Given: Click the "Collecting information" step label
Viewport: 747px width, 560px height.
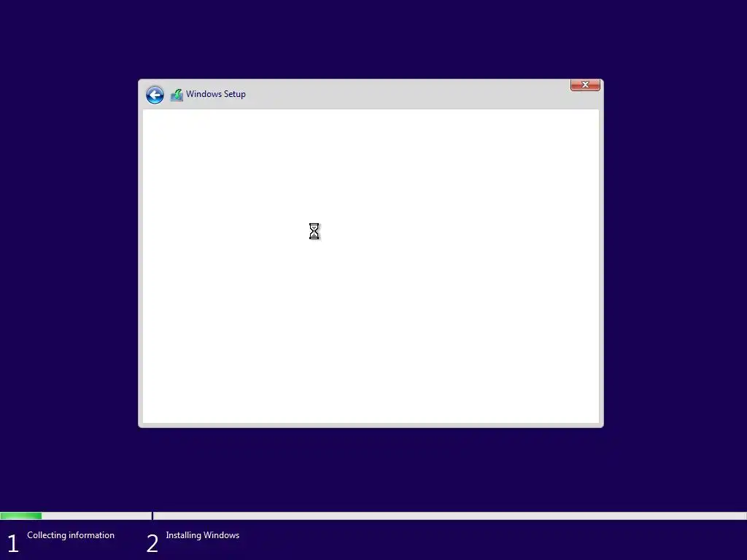Looking at the screenshot, I should pos(71,535).
